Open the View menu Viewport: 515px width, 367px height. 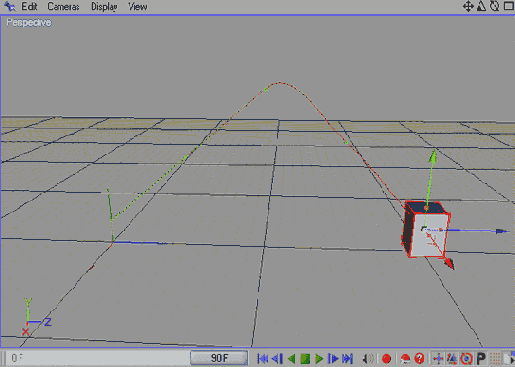pos(138,6)
